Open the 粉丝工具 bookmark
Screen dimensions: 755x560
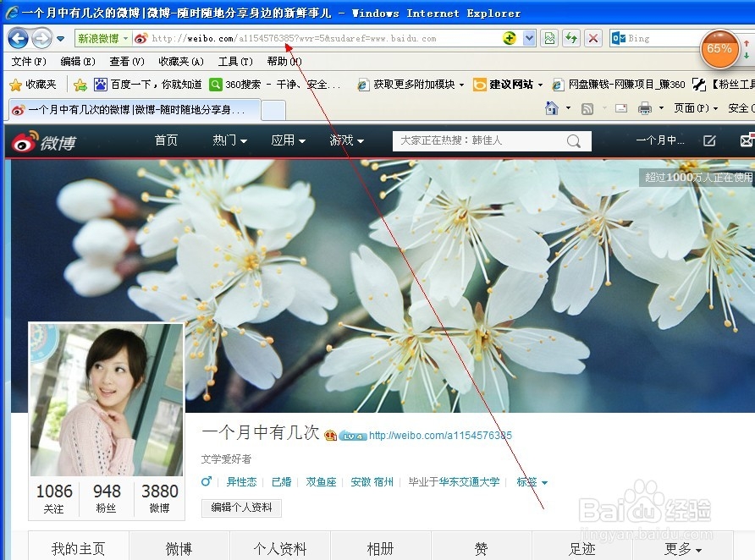click(723, 85)
